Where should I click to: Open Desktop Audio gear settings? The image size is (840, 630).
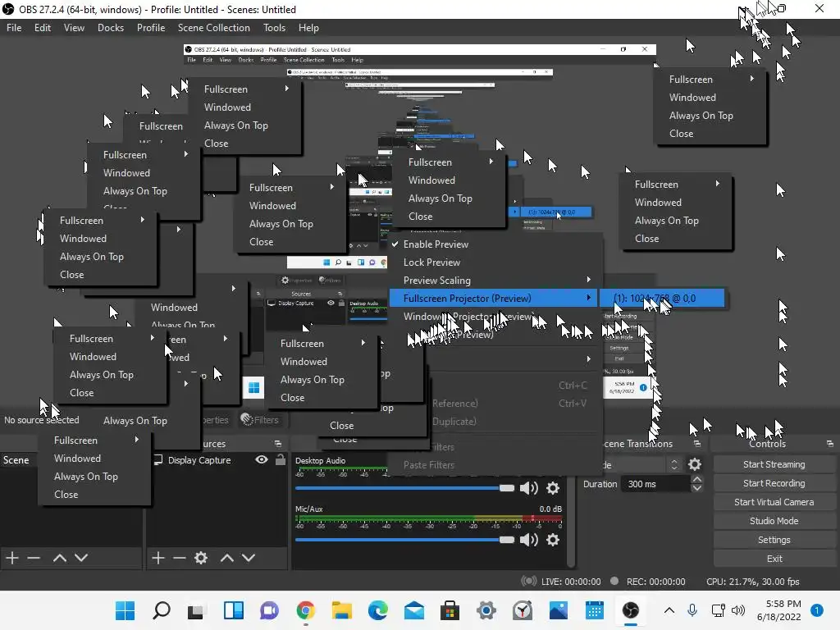(552, 488)
